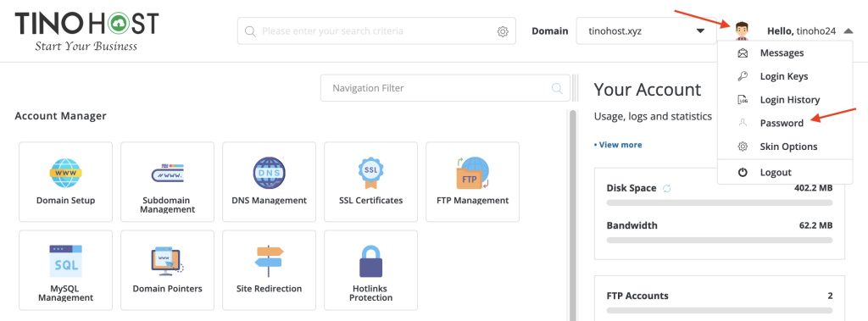The height and width of the screenshot is (321, 868).
Task: Open the tinohost.xyz domain dropdown
Action: tap(646, 31)
